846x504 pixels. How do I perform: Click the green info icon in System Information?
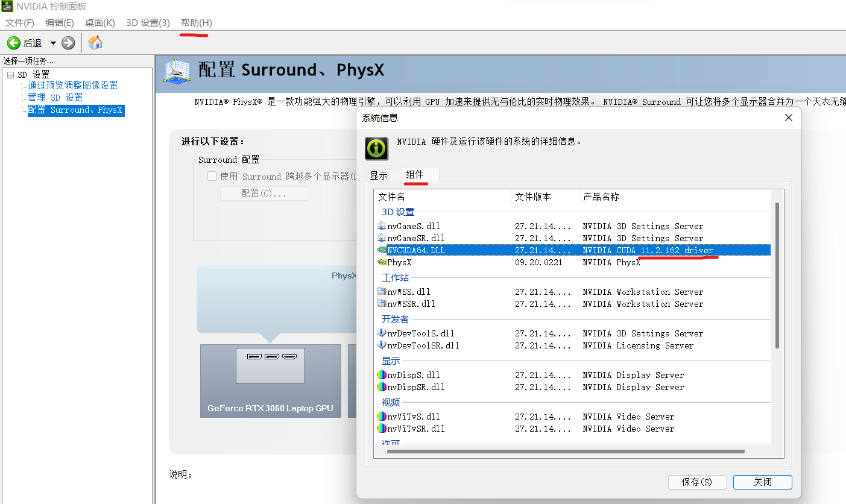(377, 148)
